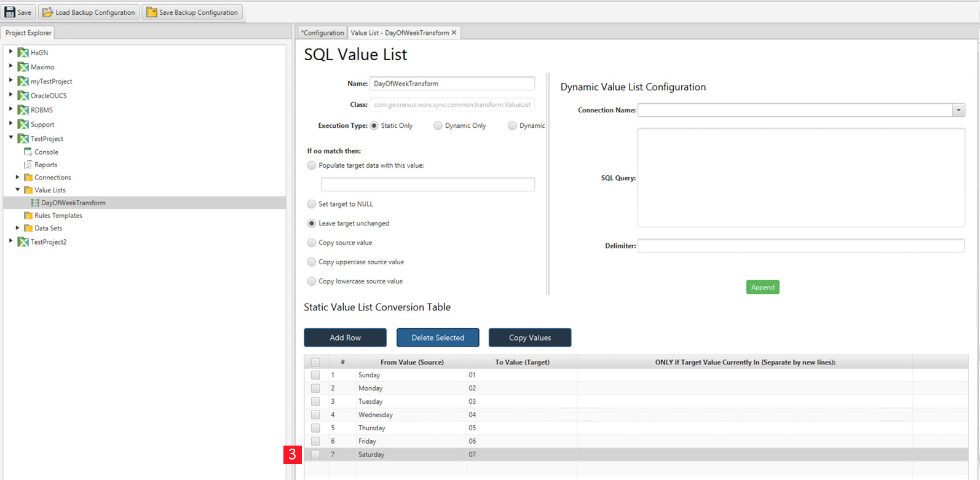Click the Data Sets folder icon

pos(28,228)
